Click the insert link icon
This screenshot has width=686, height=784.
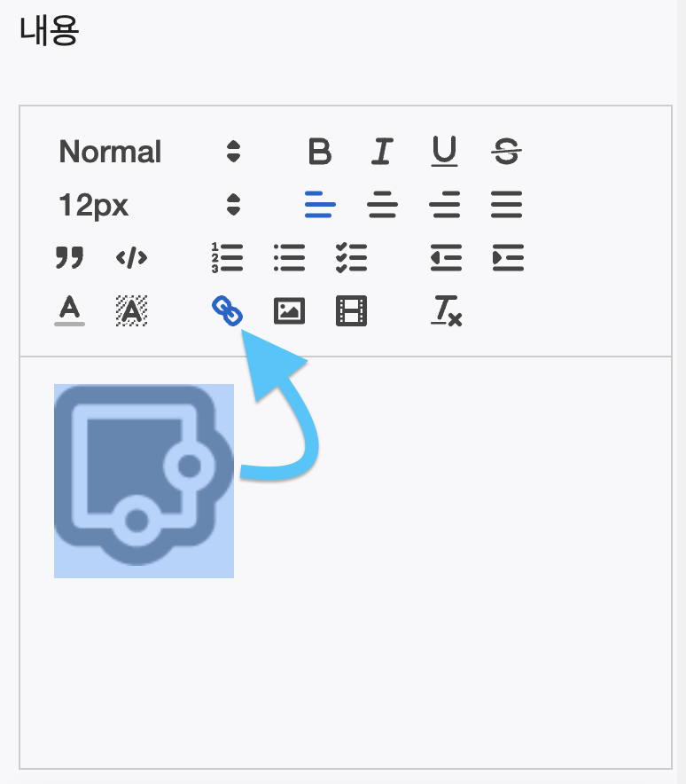coord(227,310)
